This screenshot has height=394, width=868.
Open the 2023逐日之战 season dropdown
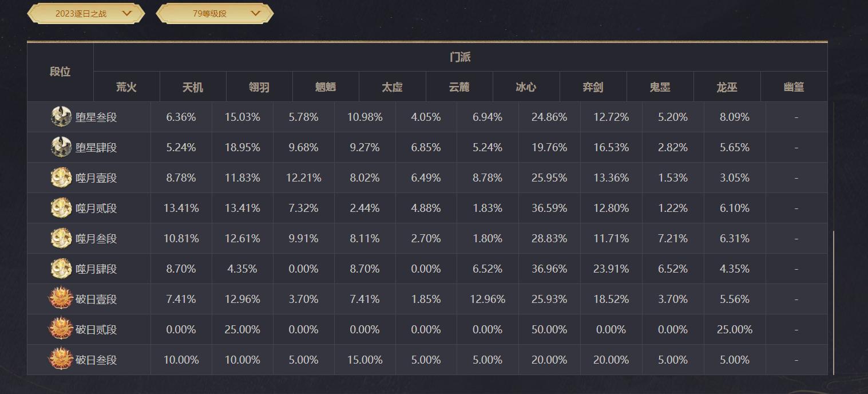86,13
